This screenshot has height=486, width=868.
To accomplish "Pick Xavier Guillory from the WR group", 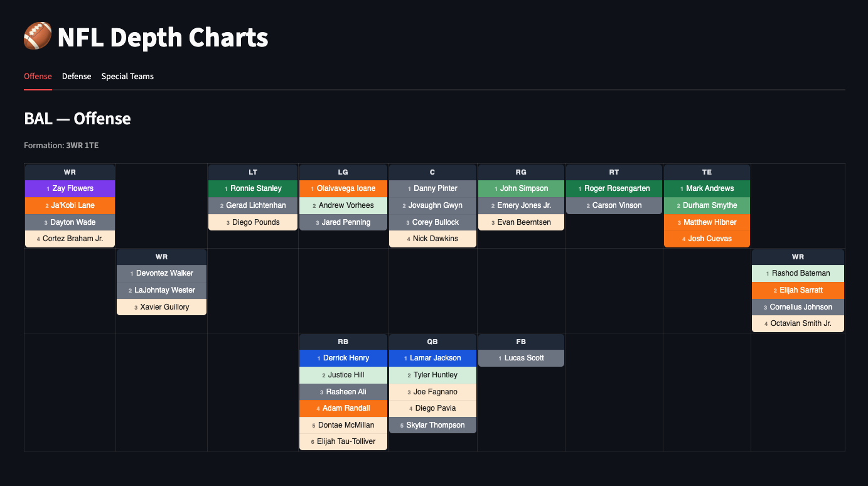I will point(162,307).
